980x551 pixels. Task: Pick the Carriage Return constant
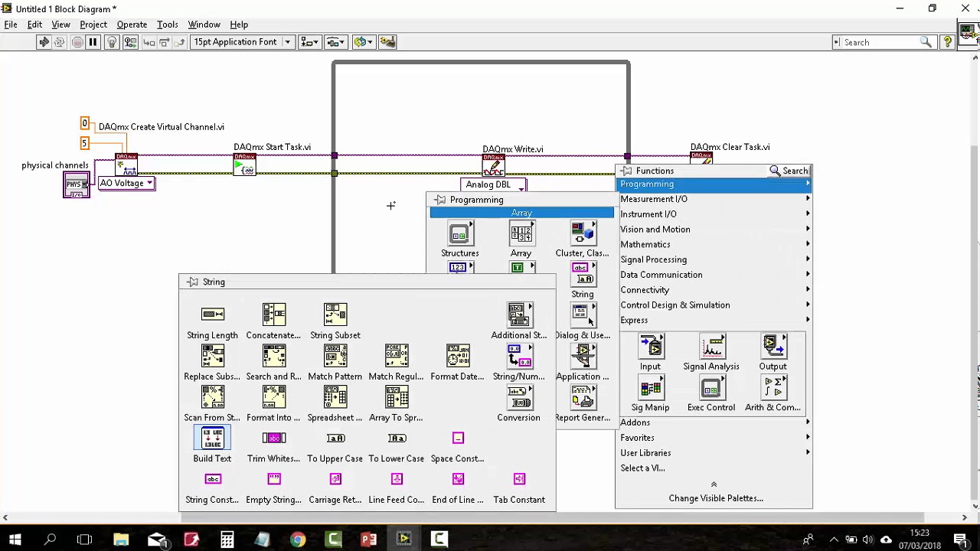coord(335,479)
